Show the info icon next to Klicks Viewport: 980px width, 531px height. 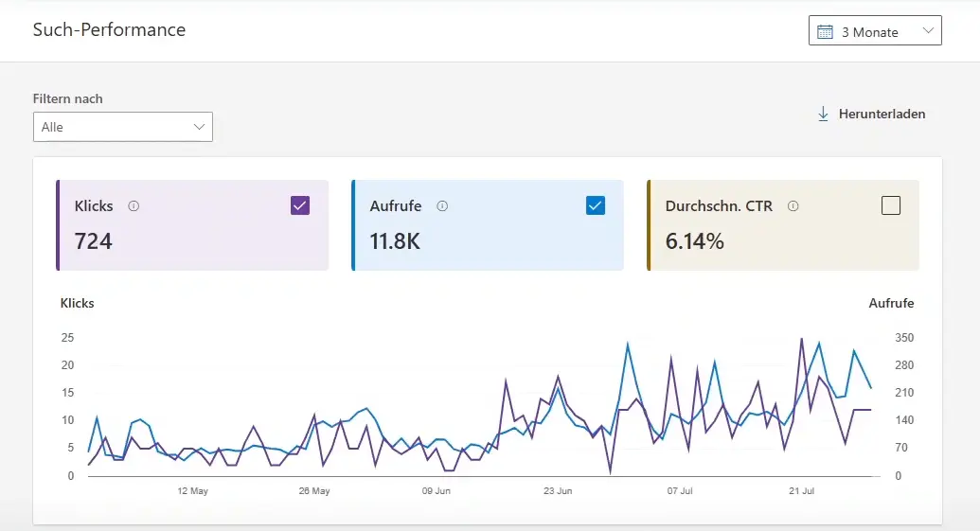pyautogui.click(x=134, y=206)
